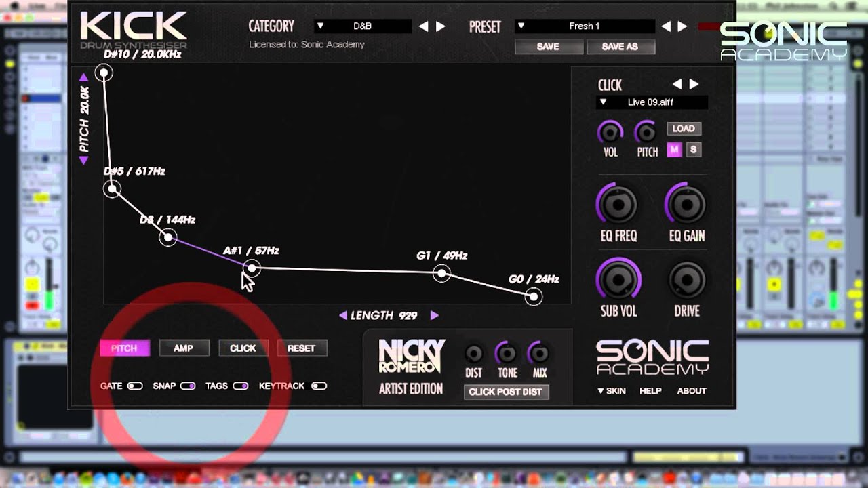The width and height of the screenshot is (868, 488).
Task: Adjust the MIX knob
Action: pos(539,353)
